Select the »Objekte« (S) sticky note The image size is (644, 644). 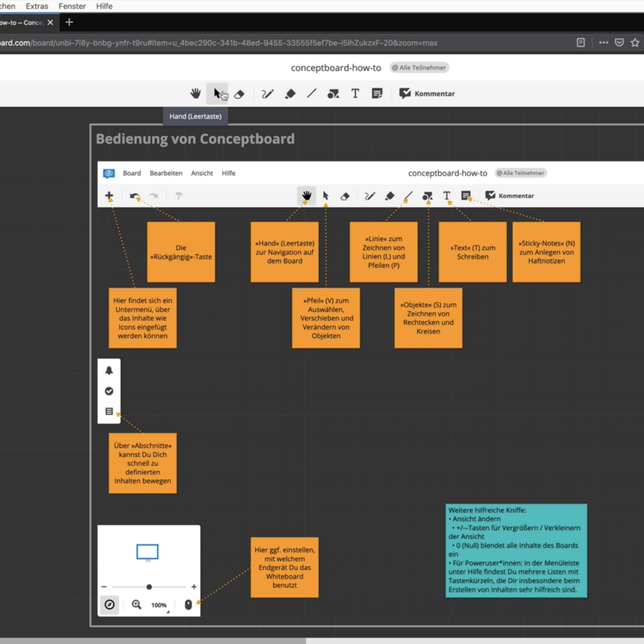(x=428, y=318)
